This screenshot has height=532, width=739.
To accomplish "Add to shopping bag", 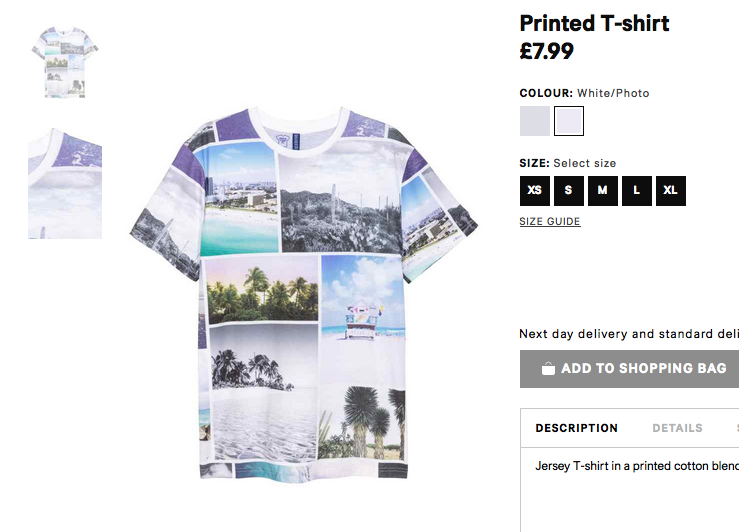I will click(x=629, y=369).
